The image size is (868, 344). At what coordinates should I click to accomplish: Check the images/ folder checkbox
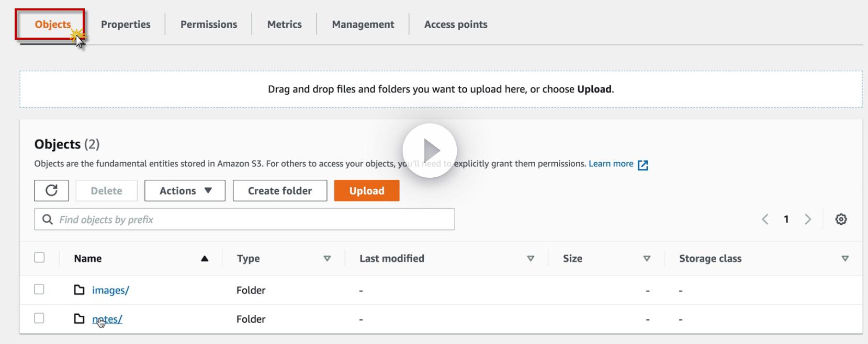coord(39,290)
